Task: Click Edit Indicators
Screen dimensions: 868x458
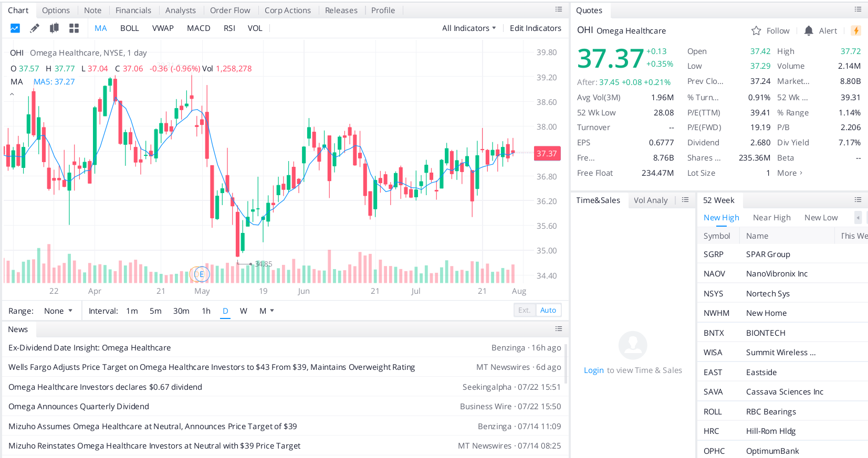Action: click(536, 28)
